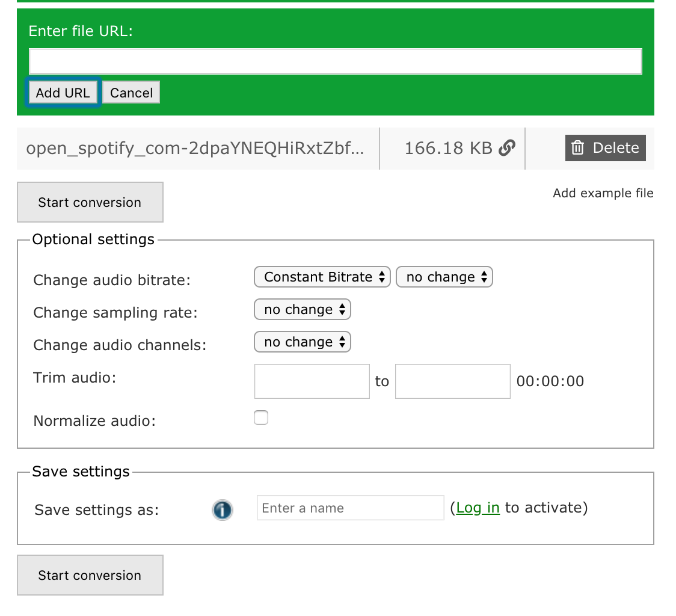Open the audio channels dropdown

(x=303, y=342)
